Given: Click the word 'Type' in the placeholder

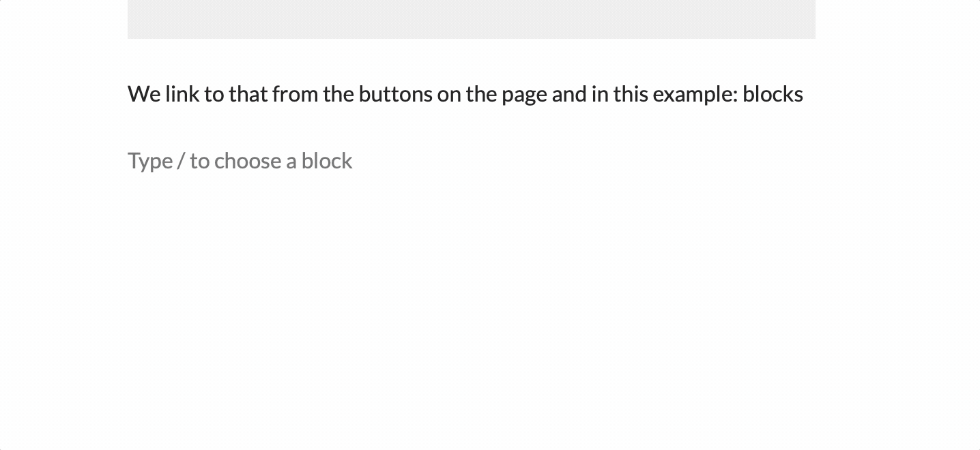Looking at the screenshot, I should [x=150, y=162].
